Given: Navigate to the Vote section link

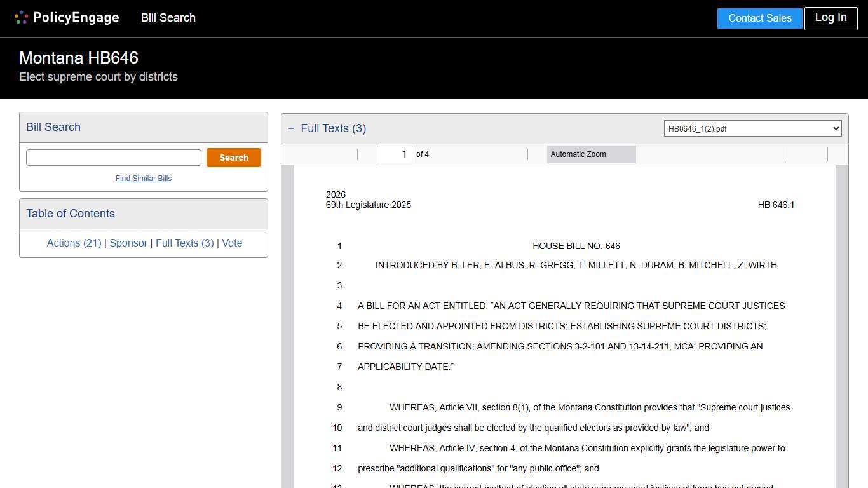Looking at the screenshot, I should click(232, 243).
